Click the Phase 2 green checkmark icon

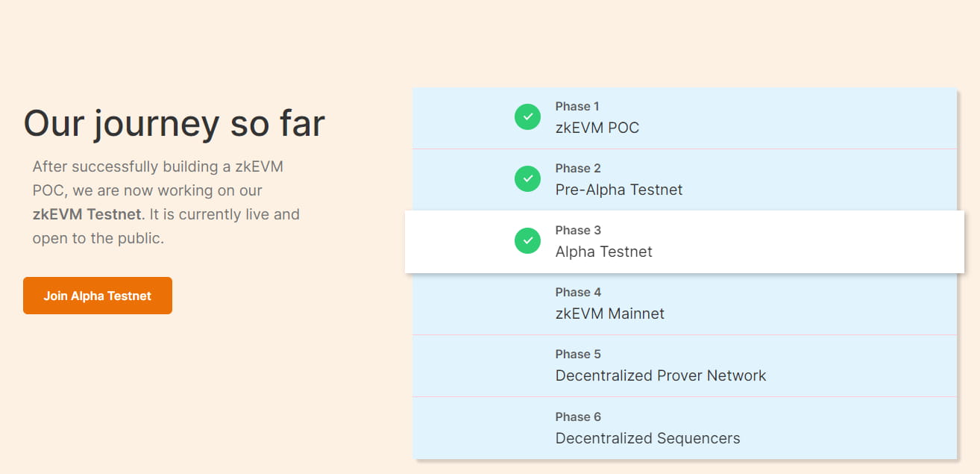(527, 179)
